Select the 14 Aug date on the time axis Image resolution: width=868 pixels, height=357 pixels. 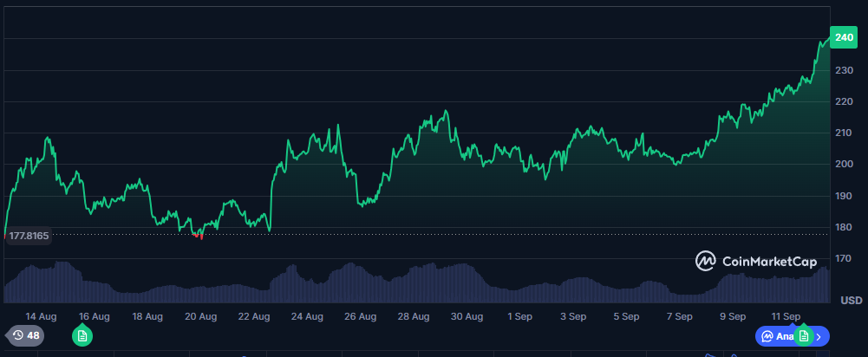41,316
